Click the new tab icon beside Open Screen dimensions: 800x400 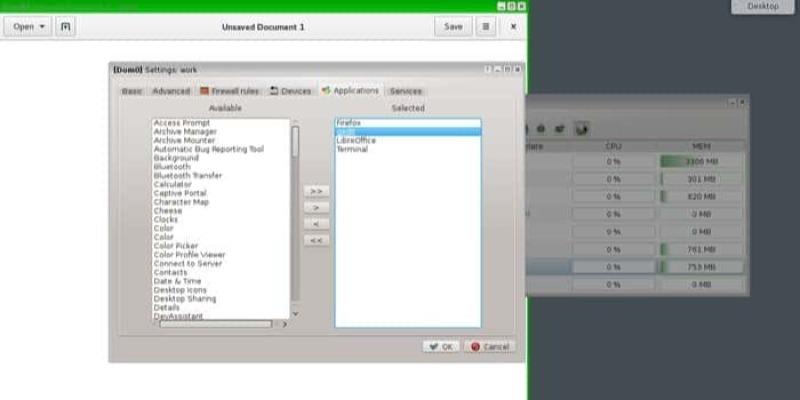67,27
